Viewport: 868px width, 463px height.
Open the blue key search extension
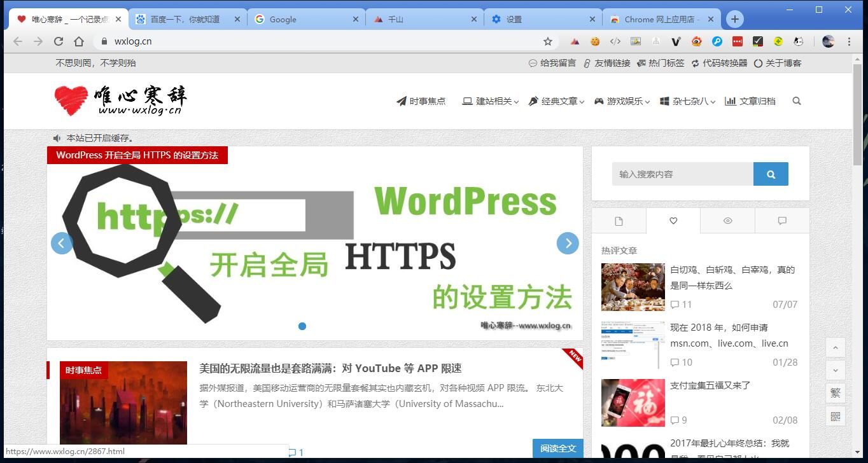click(x=717, y=41)
